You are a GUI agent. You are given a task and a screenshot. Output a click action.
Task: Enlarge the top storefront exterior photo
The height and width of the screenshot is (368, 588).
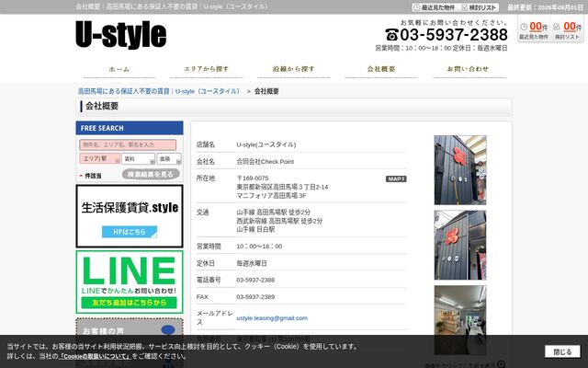pos(460,170)
